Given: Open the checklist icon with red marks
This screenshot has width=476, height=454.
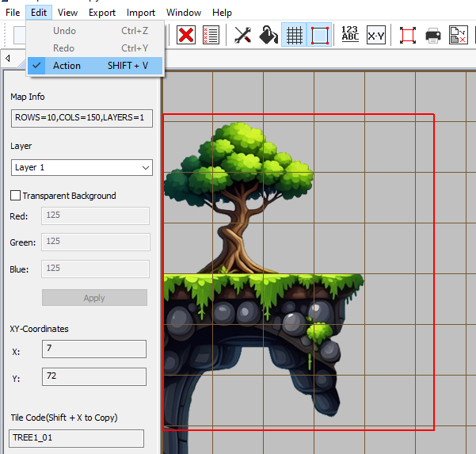Looking at the screenshot, I should 210,35.
